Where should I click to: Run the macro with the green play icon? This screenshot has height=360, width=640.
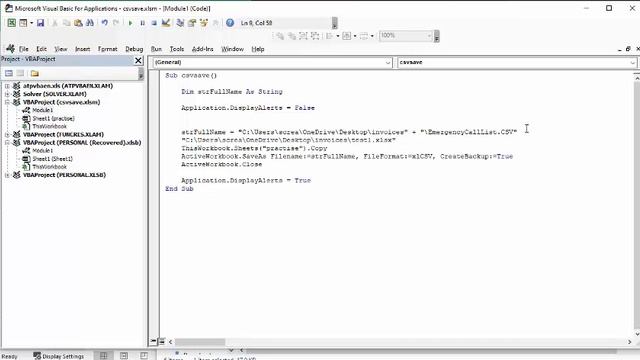(130, 23)
